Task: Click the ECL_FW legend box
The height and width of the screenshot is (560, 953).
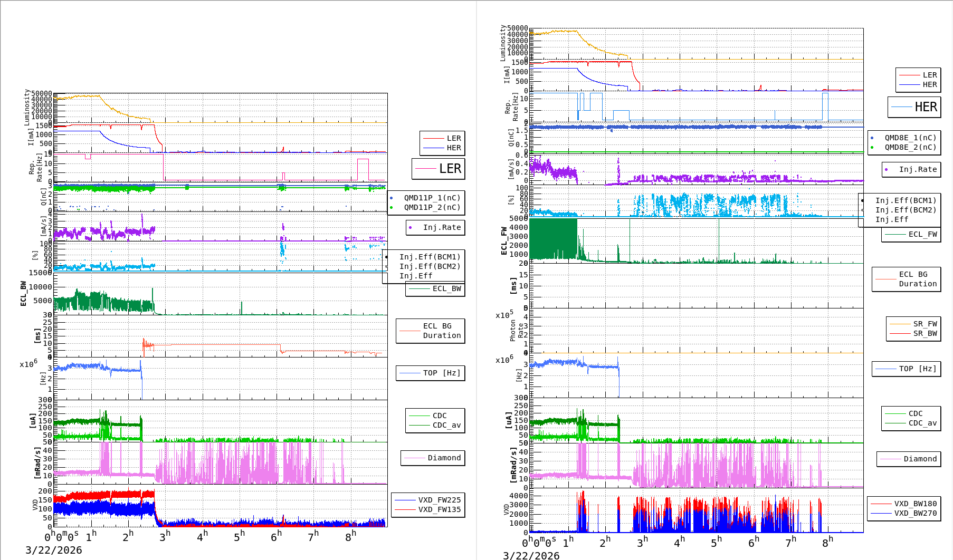Action: point(911,234)
